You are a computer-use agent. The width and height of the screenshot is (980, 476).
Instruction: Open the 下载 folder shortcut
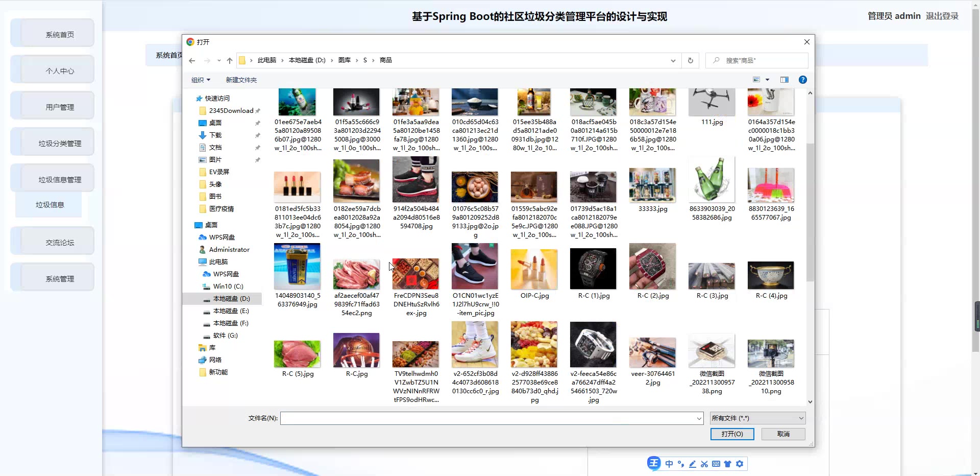point(215,135)
